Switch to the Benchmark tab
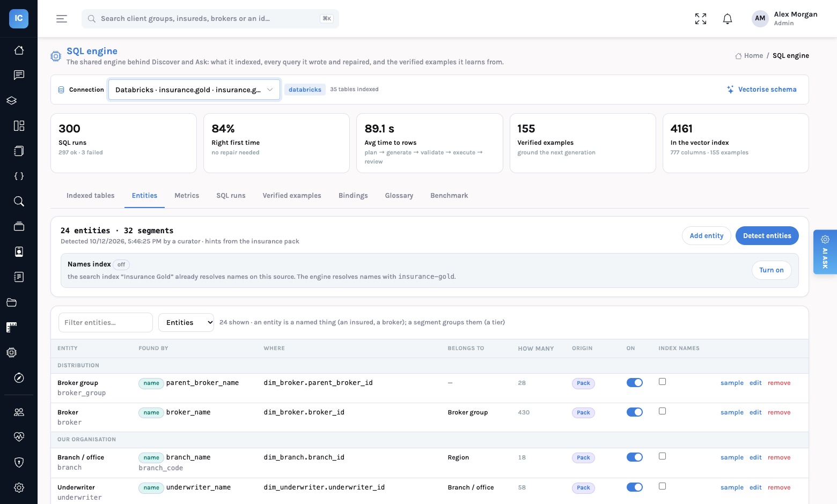The height and width of the screenshot is (504, 837). click(449, 196)
